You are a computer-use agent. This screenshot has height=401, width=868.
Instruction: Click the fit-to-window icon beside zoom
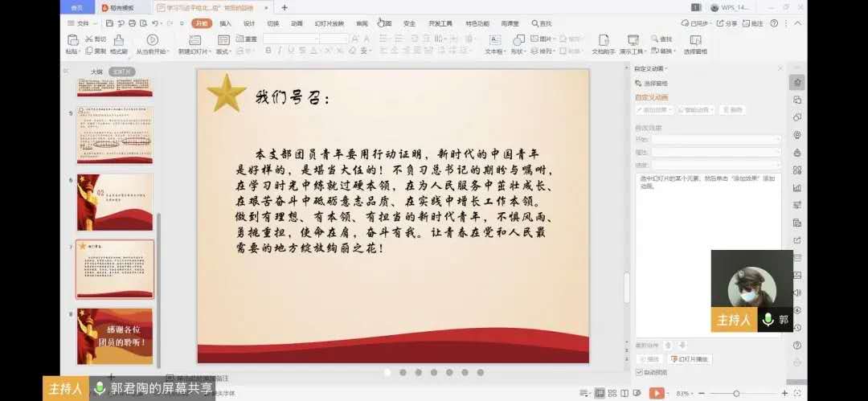coord(798,393)
